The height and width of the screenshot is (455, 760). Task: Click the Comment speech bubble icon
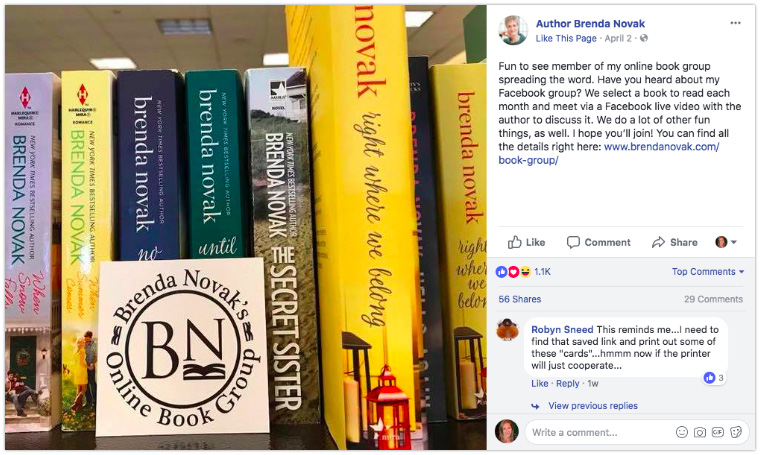coord(573,242)
